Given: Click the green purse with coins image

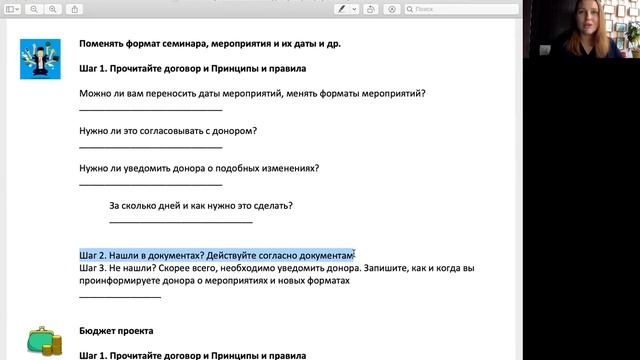Looking at the screenshot, I should coord(44,341).
